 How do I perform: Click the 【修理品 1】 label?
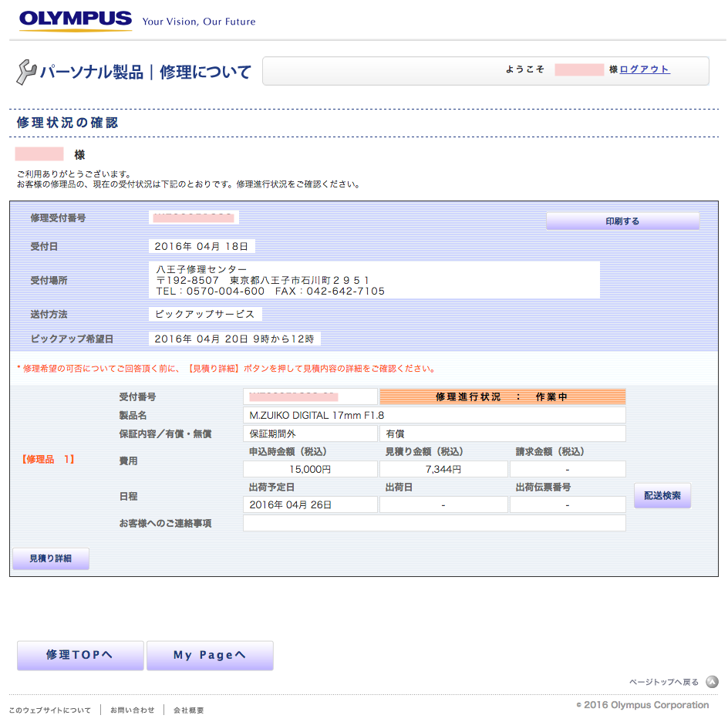point(48,459)
